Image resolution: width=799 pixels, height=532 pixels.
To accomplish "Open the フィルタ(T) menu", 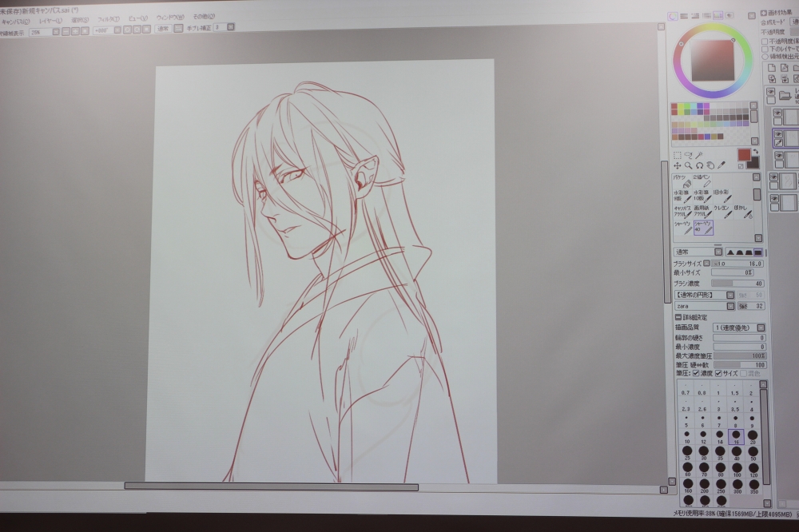I will click(109, 19).
